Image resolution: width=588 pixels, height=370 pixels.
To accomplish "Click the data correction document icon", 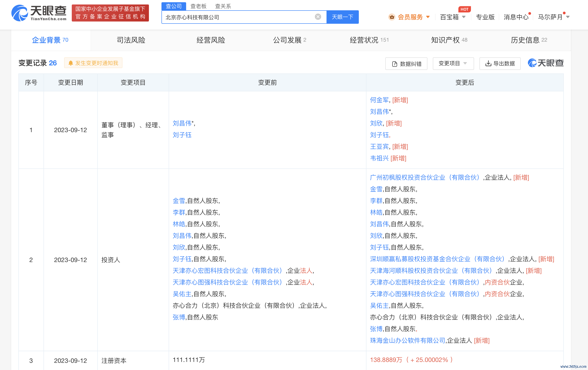I will pos(394,64).
